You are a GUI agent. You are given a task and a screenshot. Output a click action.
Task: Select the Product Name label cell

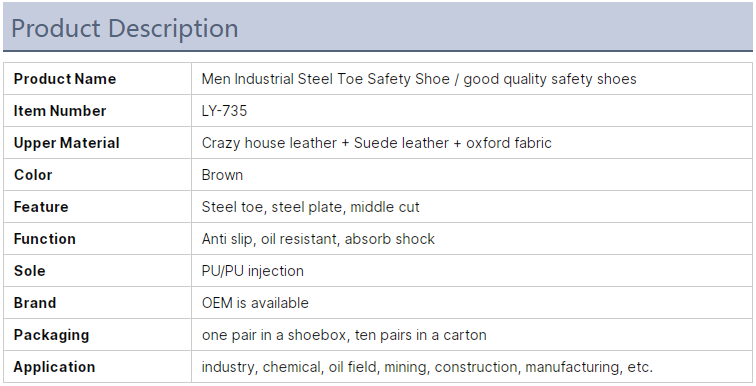click(x=97, y=79)
